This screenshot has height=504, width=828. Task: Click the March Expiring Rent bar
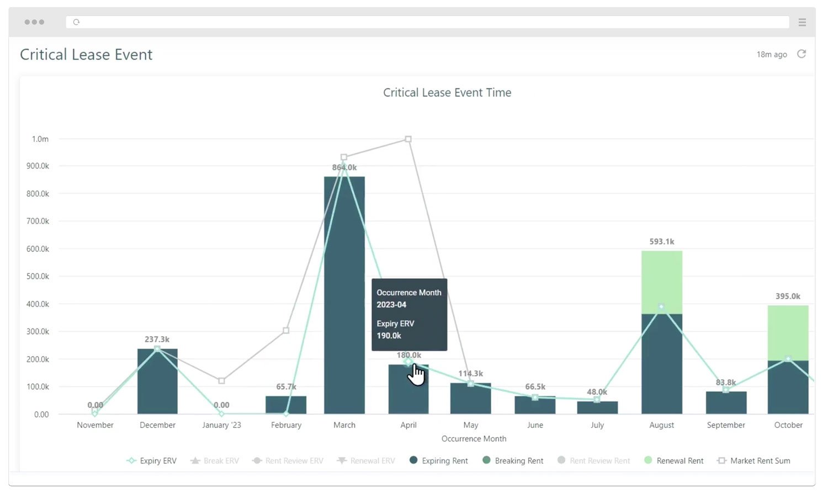coord(344,295)
